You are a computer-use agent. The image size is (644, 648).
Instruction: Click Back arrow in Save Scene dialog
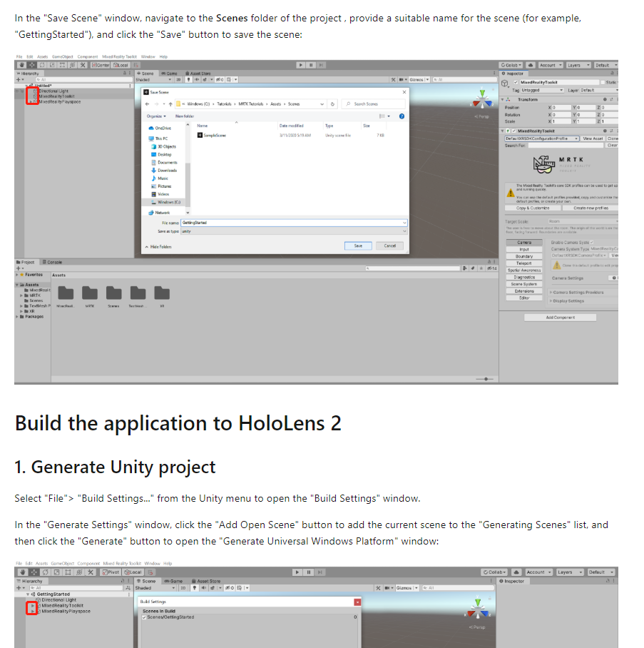click(x=148, y=104)
